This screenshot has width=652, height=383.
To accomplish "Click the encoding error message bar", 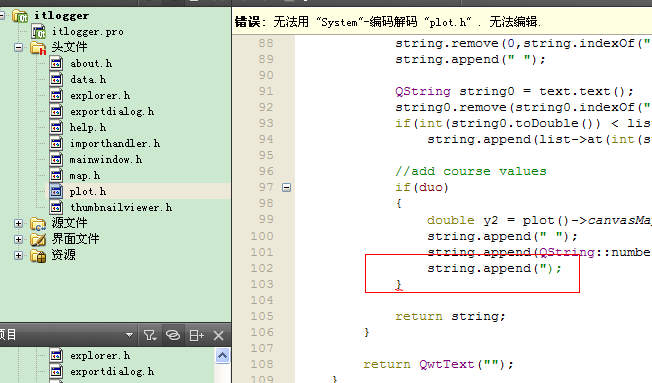I will pos(442,22).
